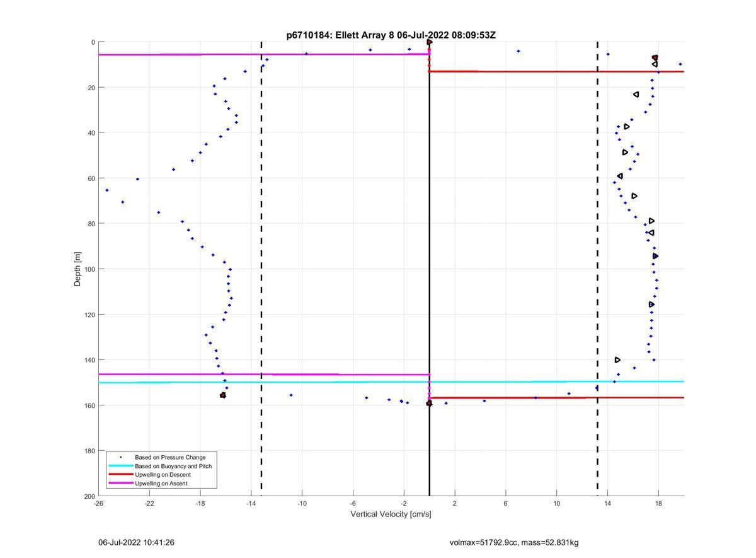Screen dimensions: 756x558
Task: Select the 'Depth [m]' axis label
Action: tap(78, 269)
